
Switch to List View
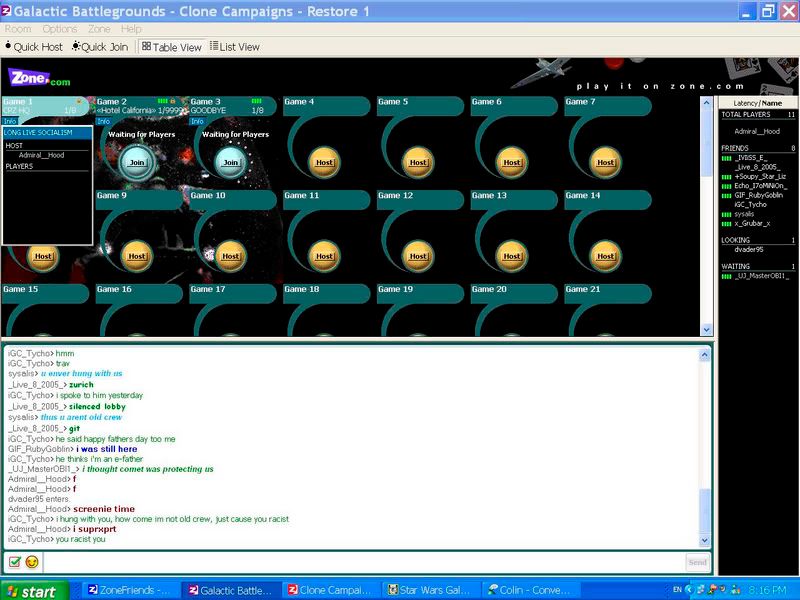tap(235, 47)
